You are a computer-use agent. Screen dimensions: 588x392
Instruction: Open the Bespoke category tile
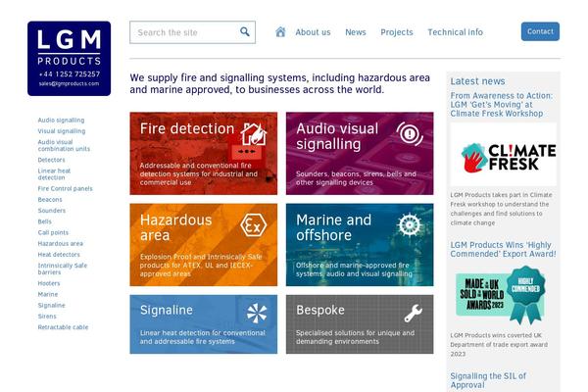[x=360, y=324]
